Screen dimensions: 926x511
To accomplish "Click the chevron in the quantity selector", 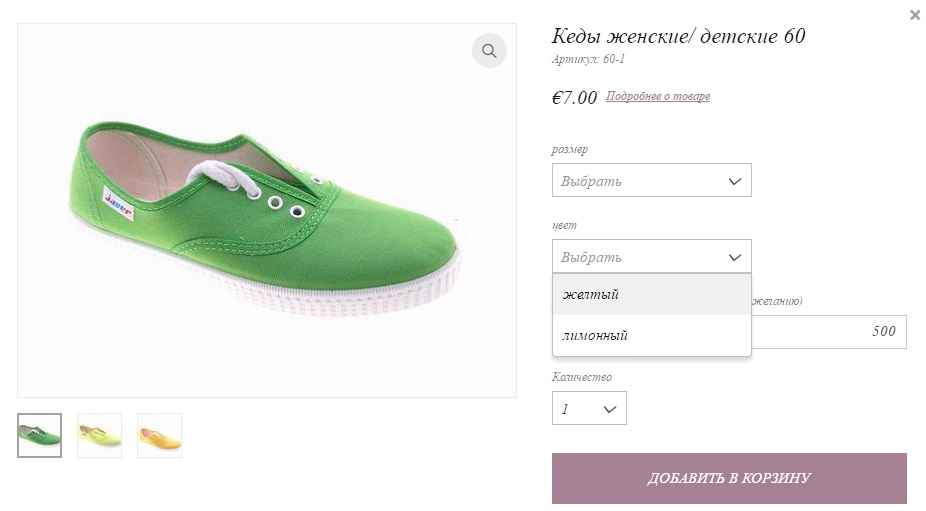I will pyautogui.click(x=610, y=409).
